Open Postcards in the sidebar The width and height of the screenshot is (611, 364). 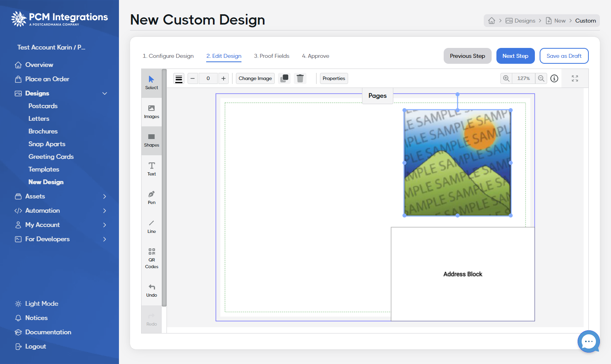[x=43, y=106]
